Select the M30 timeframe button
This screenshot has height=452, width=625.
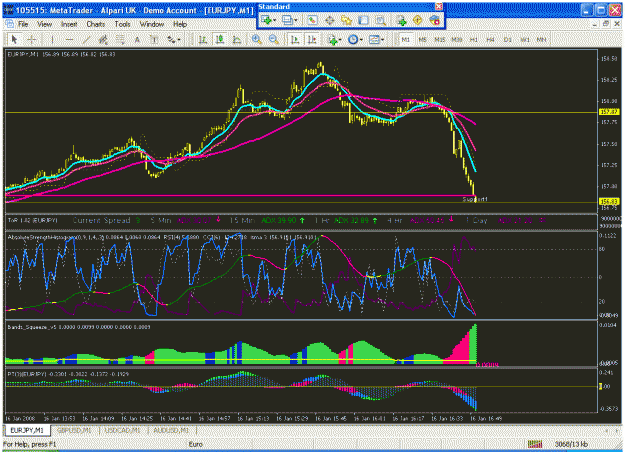tap(457, 39)
